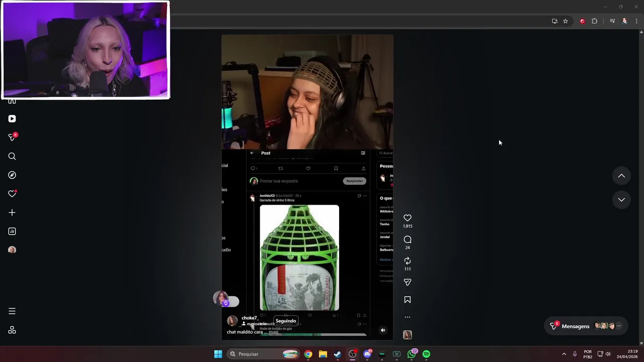Mute the video with the speaker icon
Screen dimensions: 644x362
pos(383,330)
